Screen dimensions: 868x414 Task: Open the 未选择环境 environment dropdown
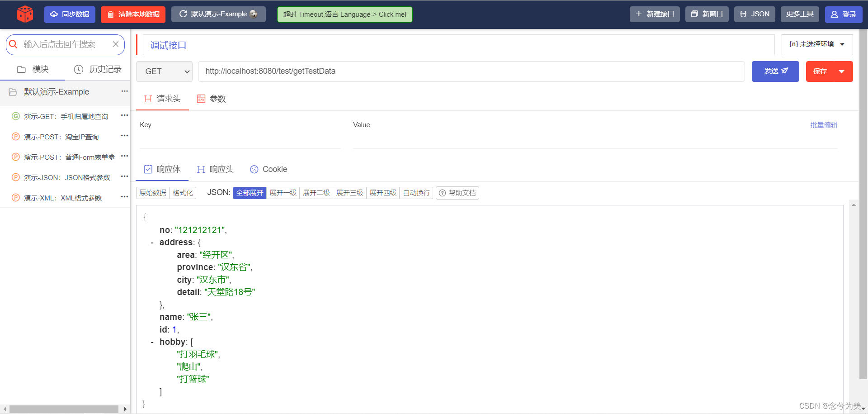tap(817, 44)
